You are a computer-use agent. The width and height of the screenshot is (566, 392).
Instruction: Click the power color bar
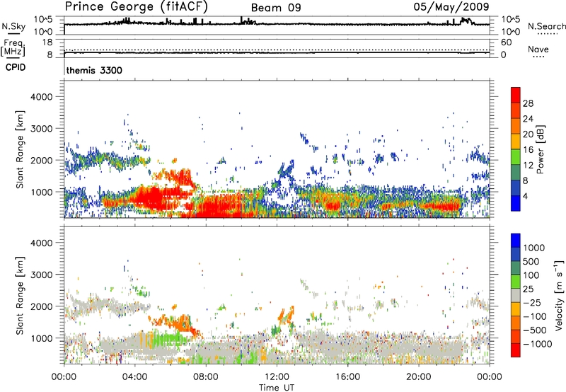[516, 149]
